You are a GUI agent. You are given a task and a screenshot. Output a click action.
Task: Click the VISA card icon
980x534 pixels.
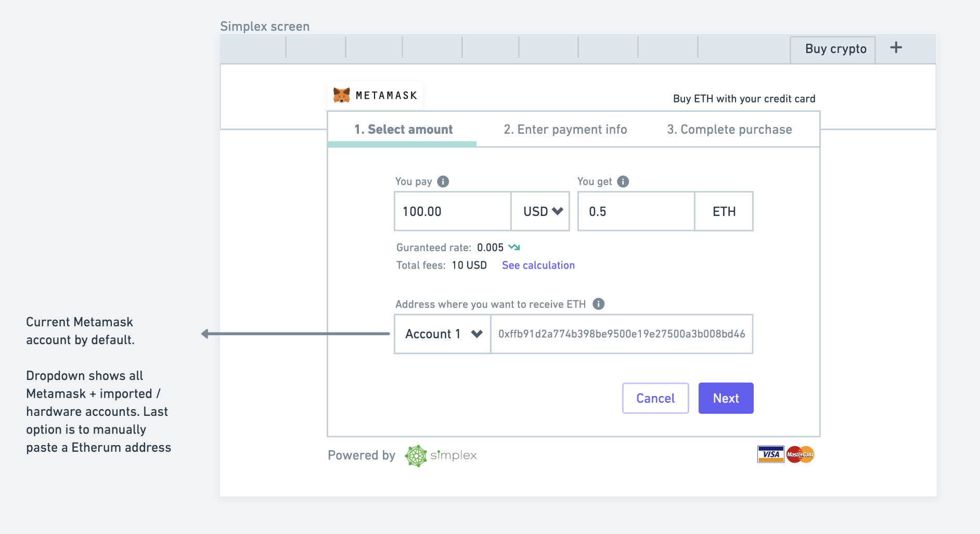(x=770, y=454)
